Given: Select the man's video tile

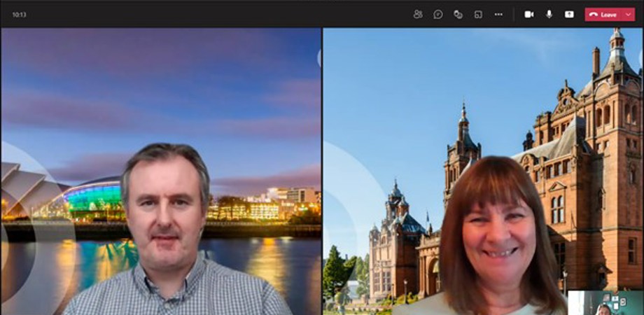Looking at the screenshot, I should [161, 171].
